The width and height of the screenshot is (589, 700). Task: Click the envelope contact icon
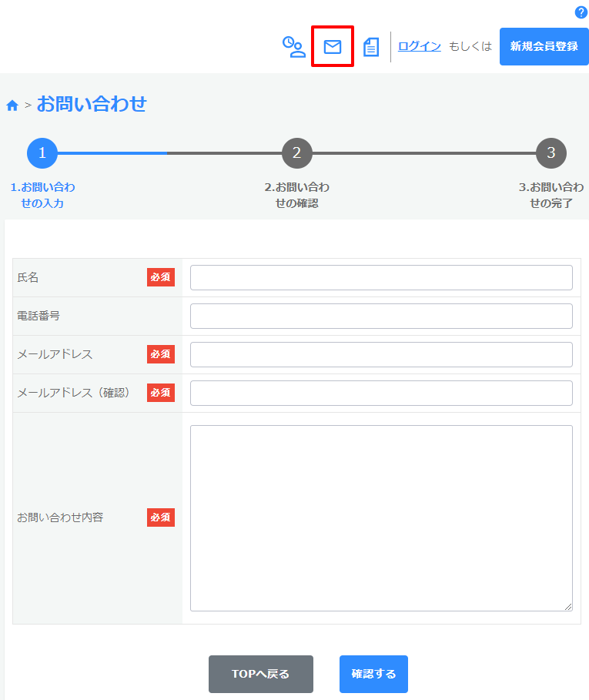333,47
